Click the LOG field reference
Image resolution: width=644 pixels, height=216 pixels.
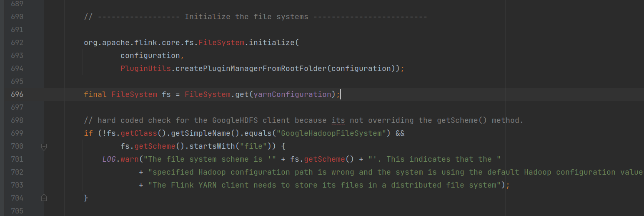pyautogui.click(x=109, y=159)
